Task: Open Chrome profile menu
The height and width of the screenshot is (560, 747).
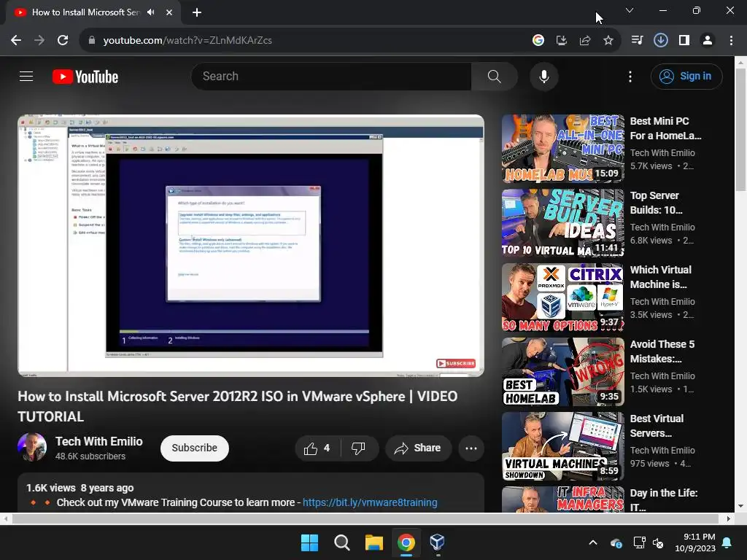Action: (708, 40)
